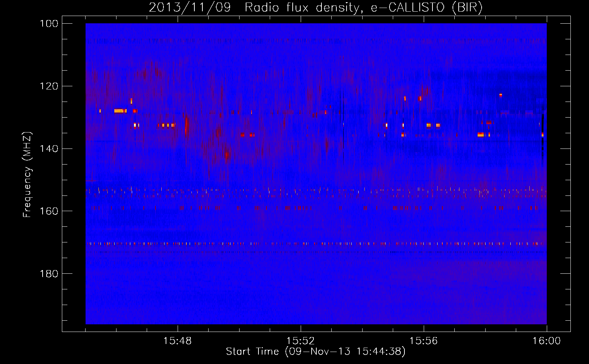Click the frequency tick label '120'

49,86
